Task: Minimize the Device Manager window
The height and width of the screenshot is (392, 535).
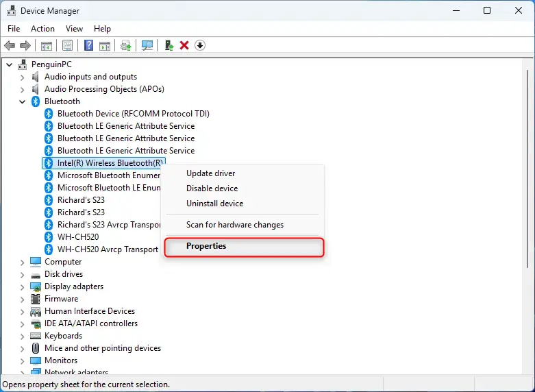Action: coord(456,10)
